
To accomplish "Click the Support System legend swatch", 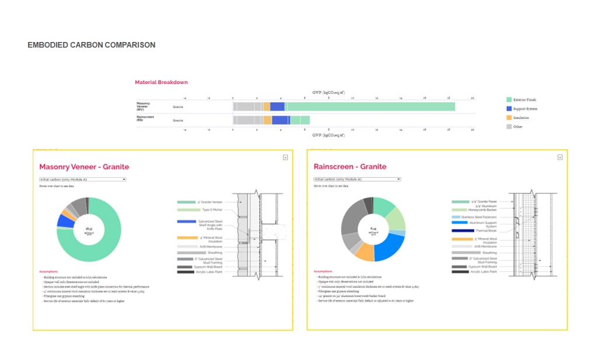I will click(x=509, y=108).
